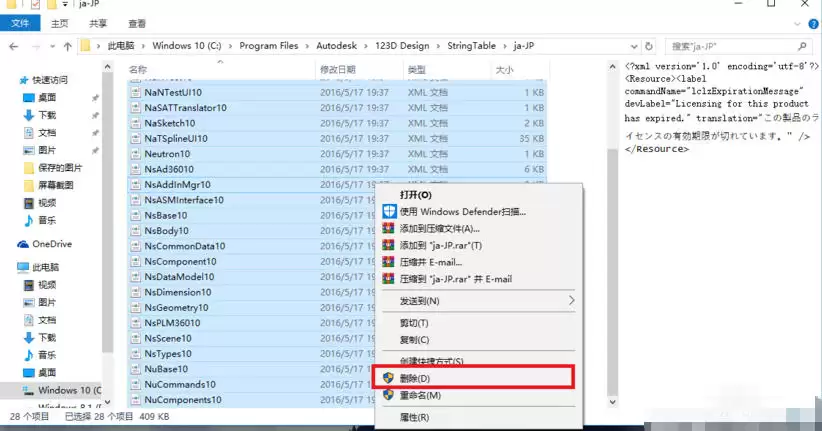Click the file list scrollbar down arrow
The image size is (822, 431).
tap(612, 402)
